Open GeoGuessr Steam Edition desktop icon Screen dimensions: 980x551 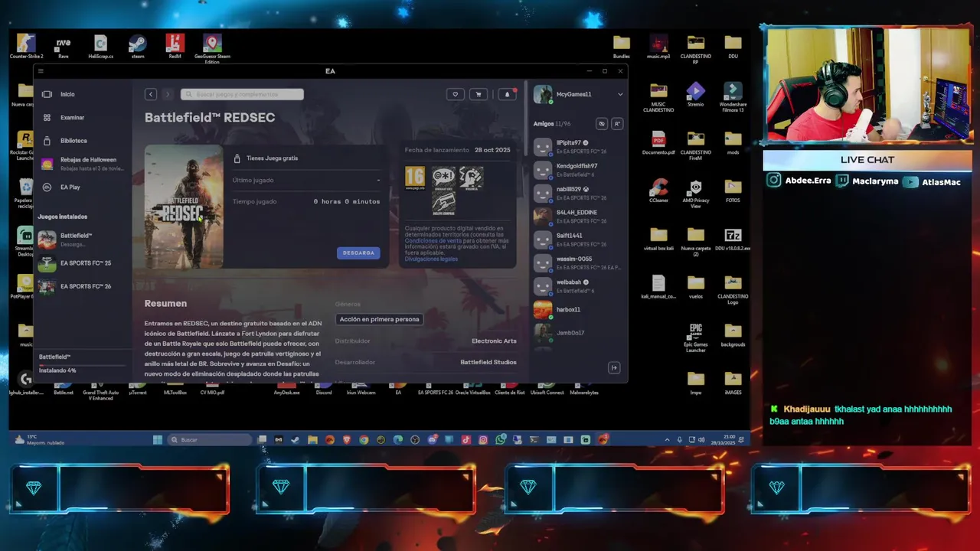click(x=212, y=48)
